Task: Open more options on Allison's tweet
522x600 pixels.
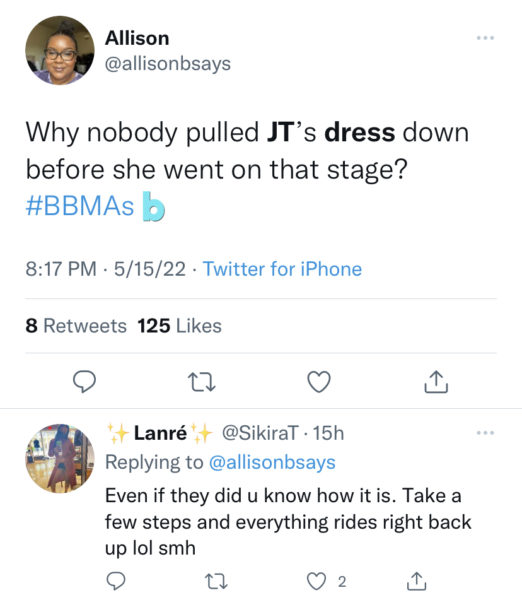Action: pyautogui.click(x=485, y=38)
